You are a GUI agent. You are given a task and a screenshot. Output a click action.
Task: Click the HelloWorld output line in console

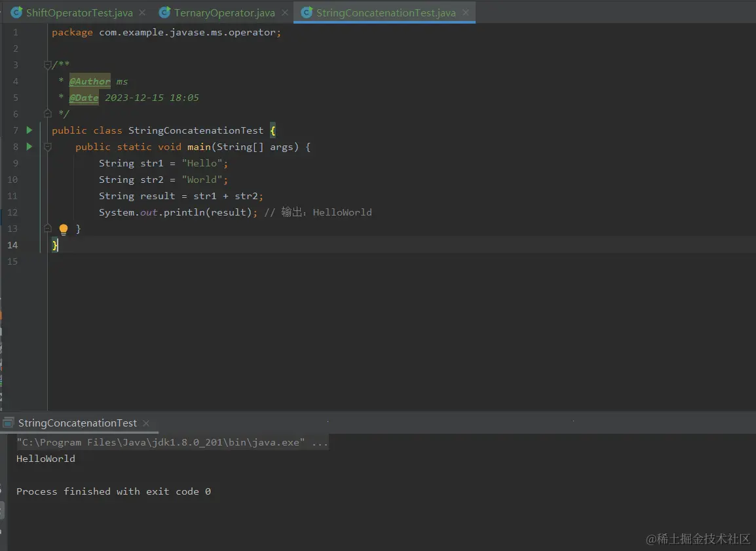[x=46, y=459]
